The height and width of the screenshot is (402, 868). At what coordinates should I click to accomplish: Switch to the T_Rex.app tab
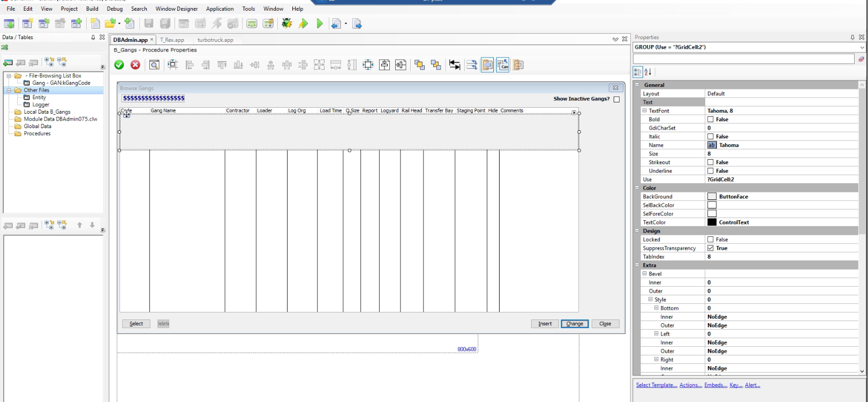click(x=172, y=40)
